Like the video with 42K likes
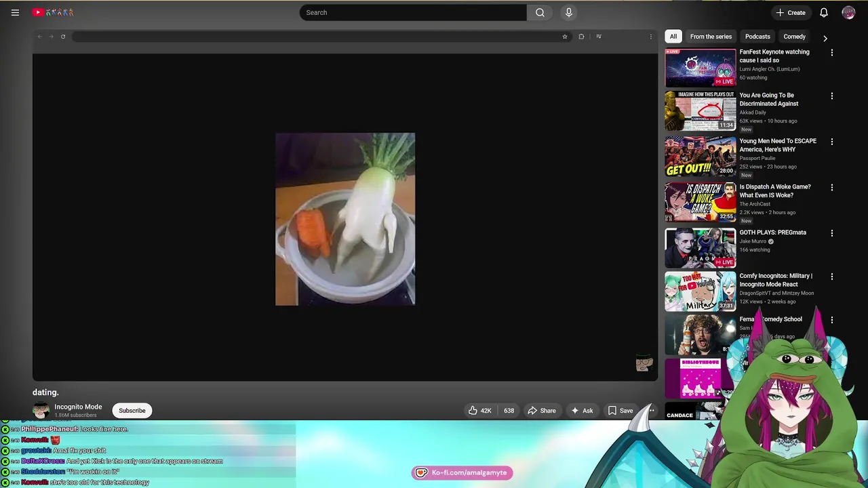868x488 pixels. pos(479,410)
